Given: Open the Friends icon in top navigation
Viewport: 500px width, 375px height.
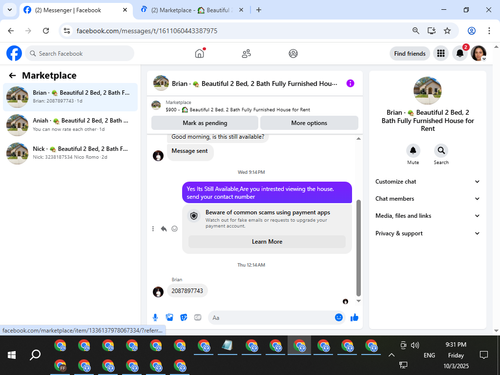Looking at the screenshot, I should 246,53.
